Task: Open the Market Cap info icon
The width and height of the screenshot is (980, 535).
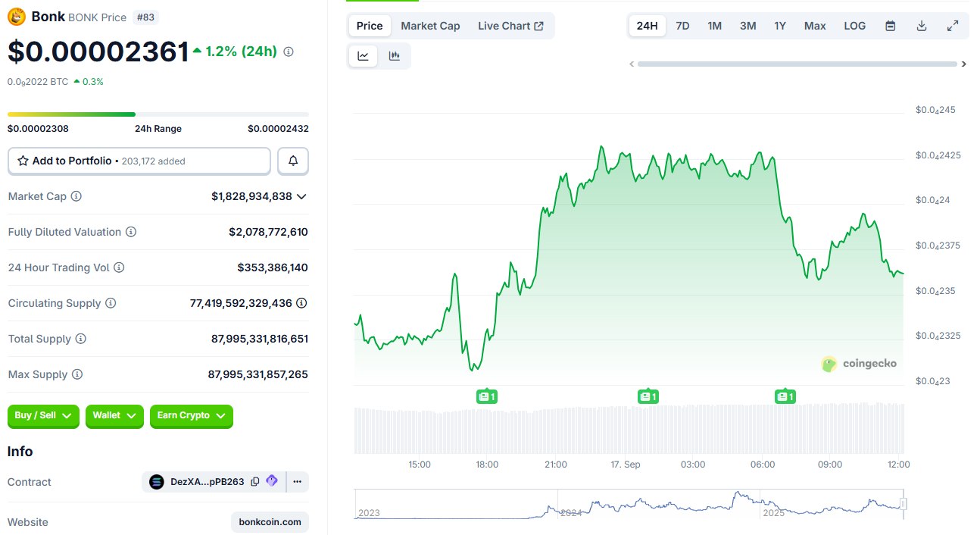Action: (76, 196)
